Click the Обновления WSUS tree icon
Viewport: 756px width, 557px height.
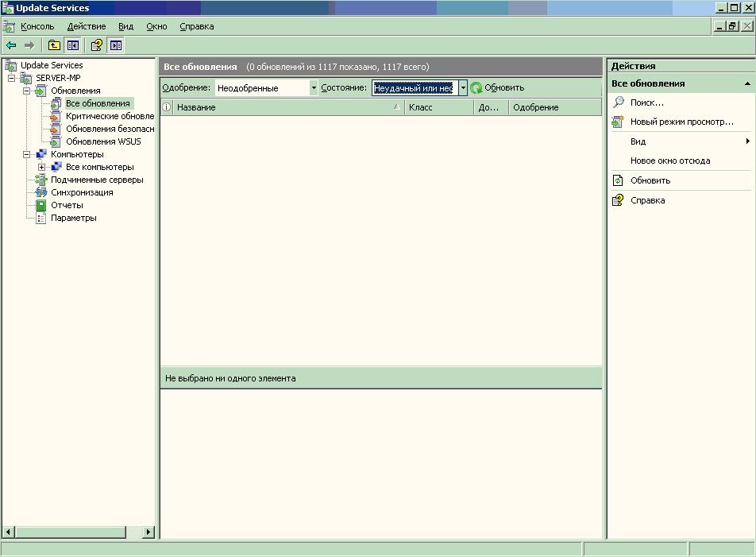(56, 141)
